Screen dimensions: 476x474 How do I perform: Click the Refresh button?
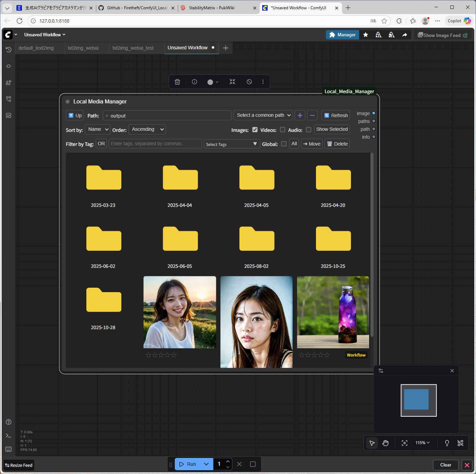[x=335, y=115]
